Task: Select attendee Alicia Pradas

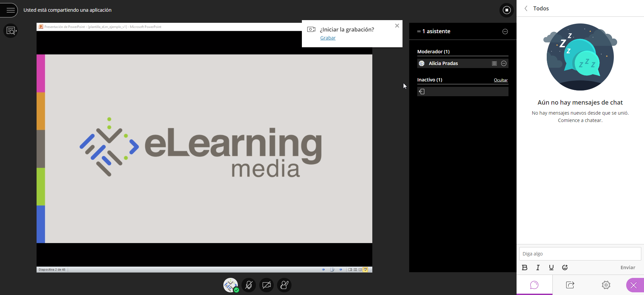Action: click(x=463, y=63)
